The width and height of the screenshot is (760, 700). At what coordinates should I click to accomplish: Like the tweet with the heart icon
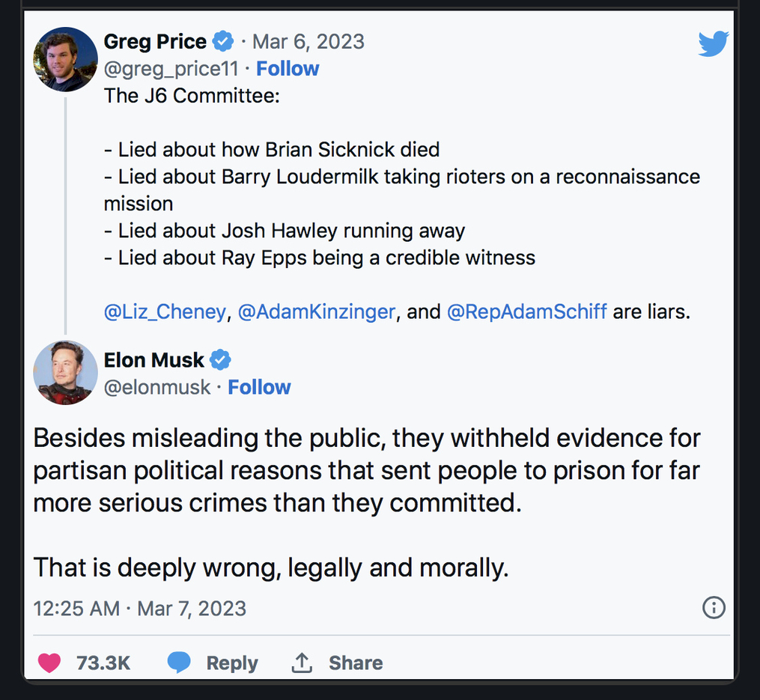[x=49, y=663]
